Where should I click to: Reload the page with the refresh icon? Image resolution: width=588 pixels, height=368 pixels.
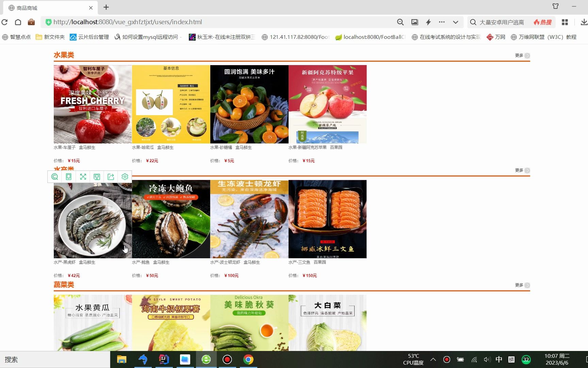point(4,22)
